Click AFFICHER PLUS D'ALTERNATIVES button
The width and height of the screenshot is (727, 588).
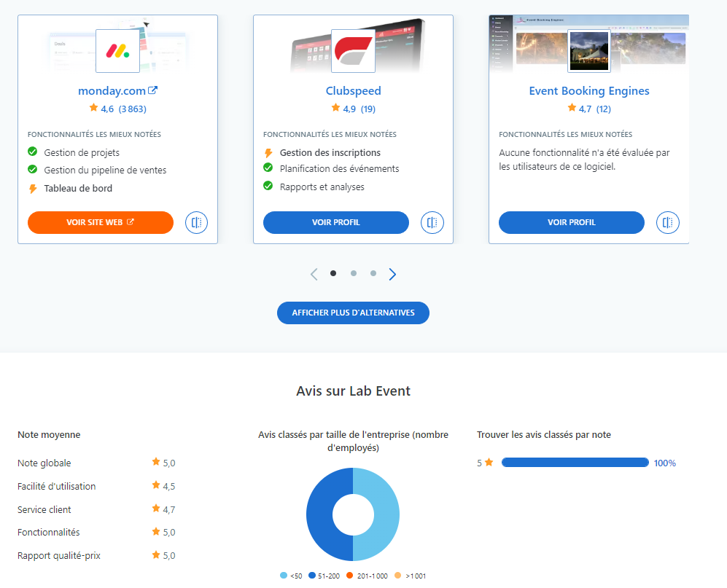click(354, 313)
